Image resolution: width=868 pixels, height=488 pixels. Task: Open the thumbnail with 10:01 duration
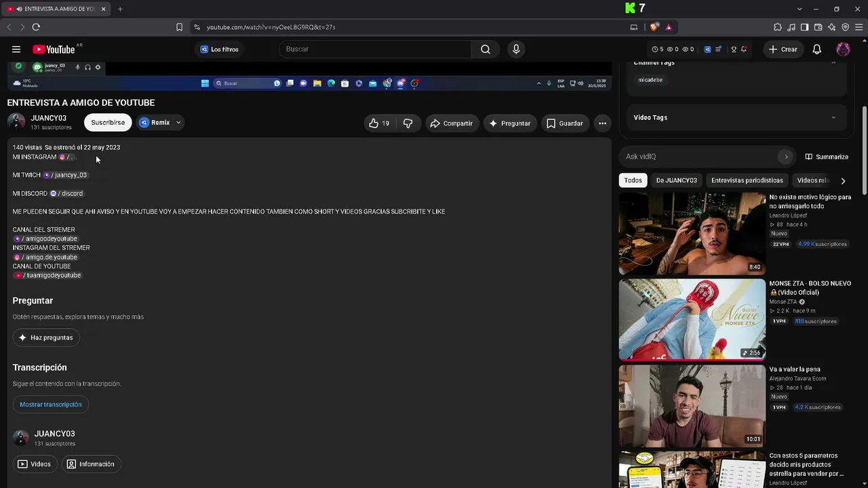pos(692,406)
